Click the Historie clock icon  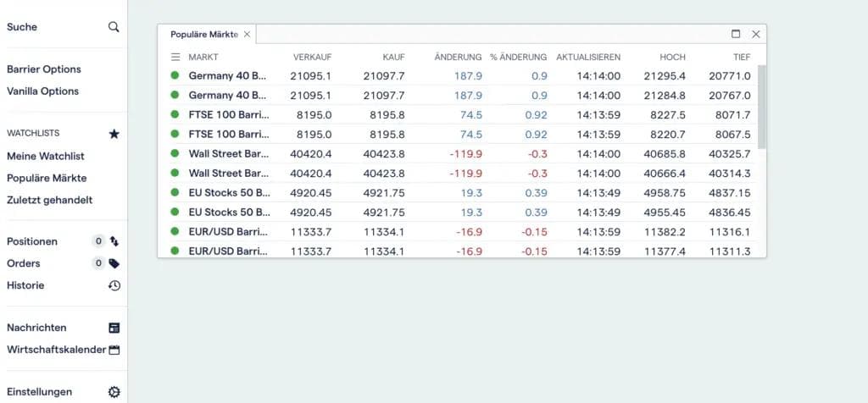[x=114, y=285]
